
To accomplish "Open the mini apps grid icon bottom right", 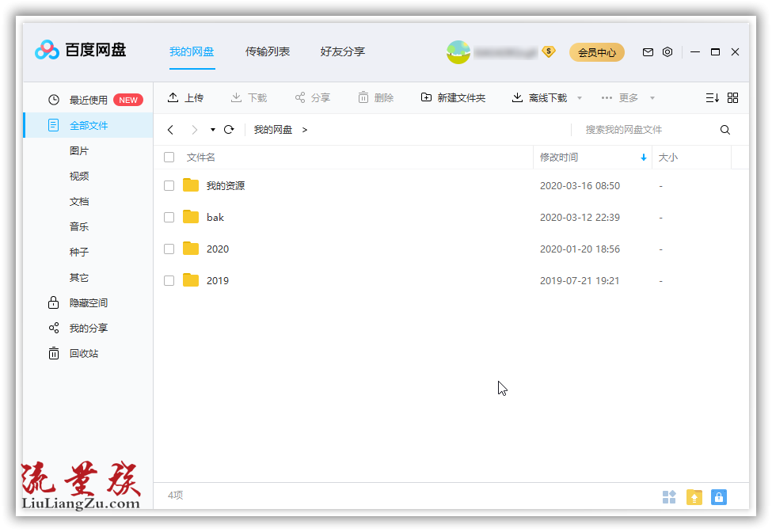I will [x=669, y=496].
